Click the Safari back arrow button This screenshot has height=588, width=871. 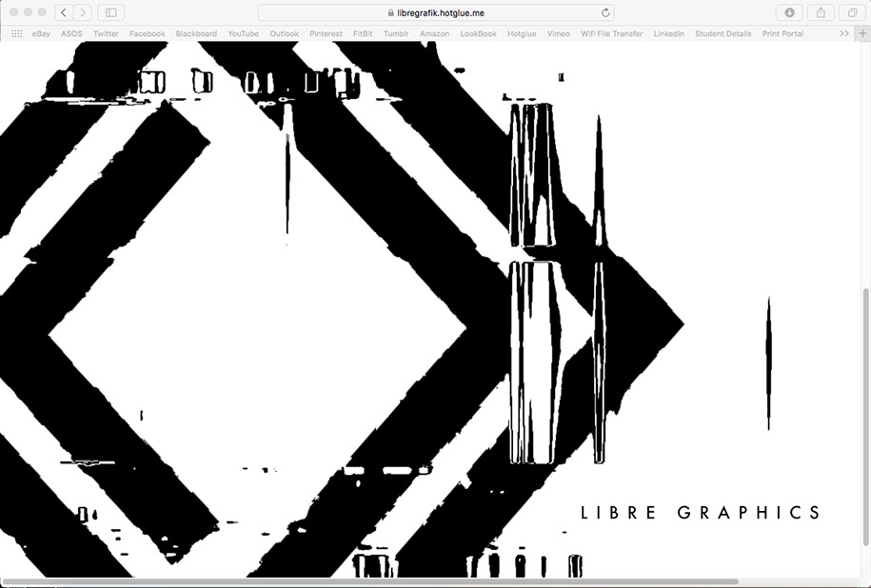[x=64, y=12]
